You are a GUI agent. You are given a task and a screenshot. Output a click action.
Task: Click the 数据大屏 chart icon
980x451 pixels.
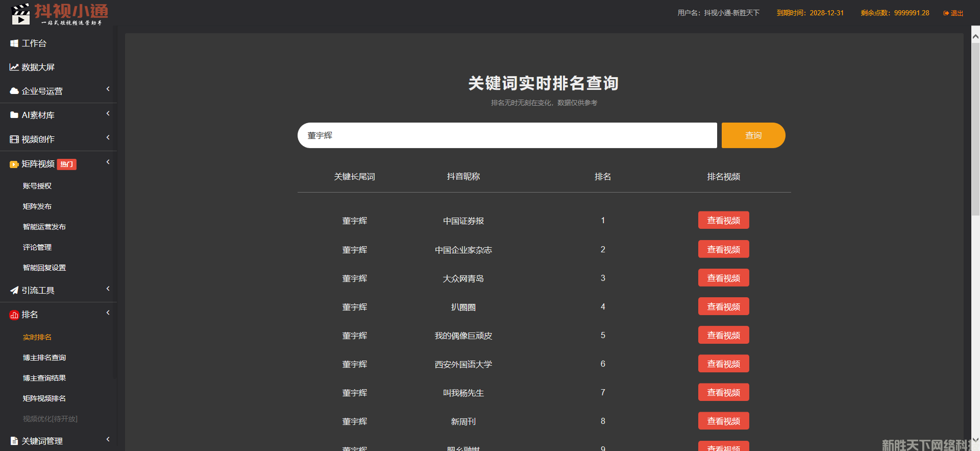click(14, 67)
